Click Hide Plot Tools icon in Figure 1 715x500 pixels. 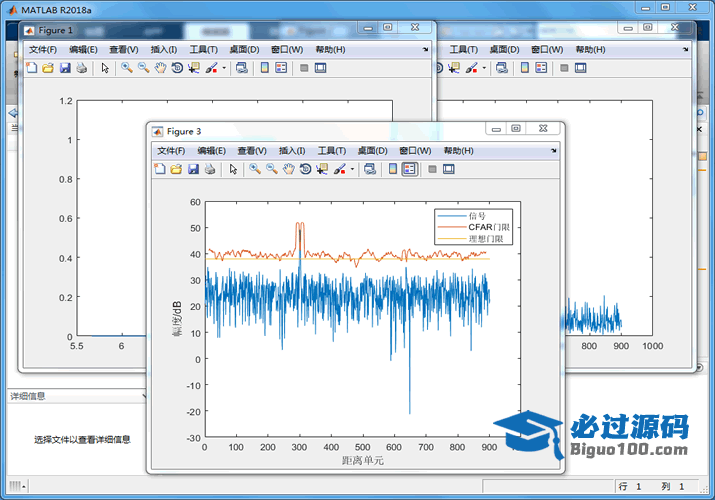pos(304,68)
